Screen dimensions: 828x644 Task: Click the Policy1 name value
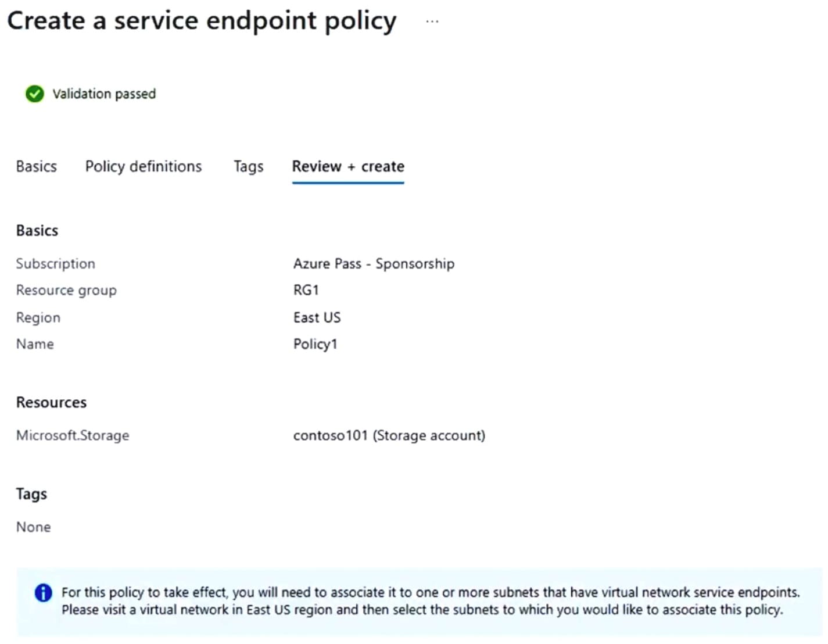coord(316,344)
